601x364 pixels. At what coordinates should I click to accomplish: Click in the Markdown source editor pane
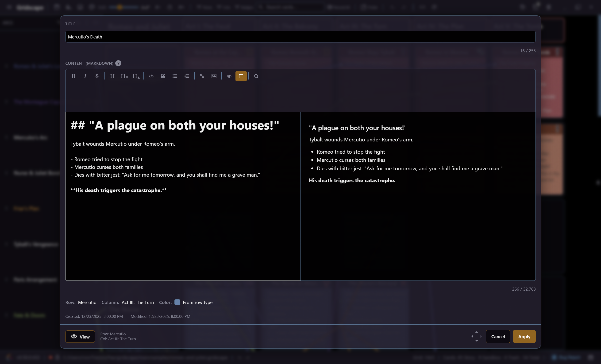coord(183,196)
